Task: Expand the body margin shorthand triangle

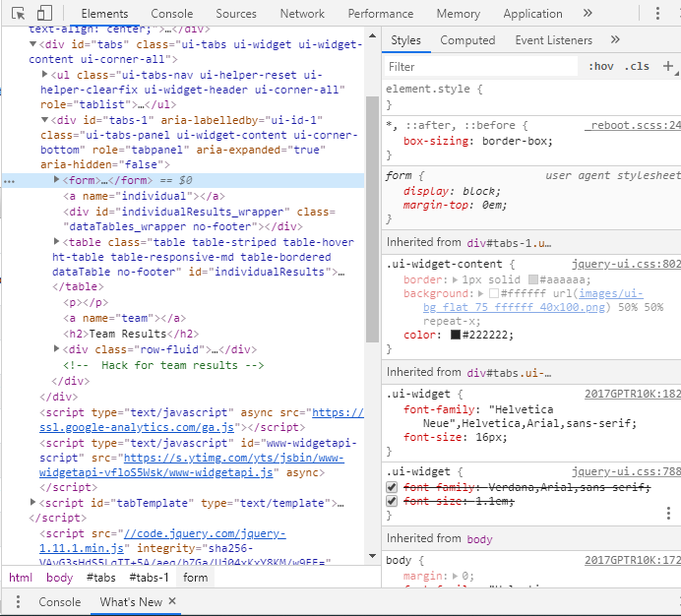Action: coord(456,576)
